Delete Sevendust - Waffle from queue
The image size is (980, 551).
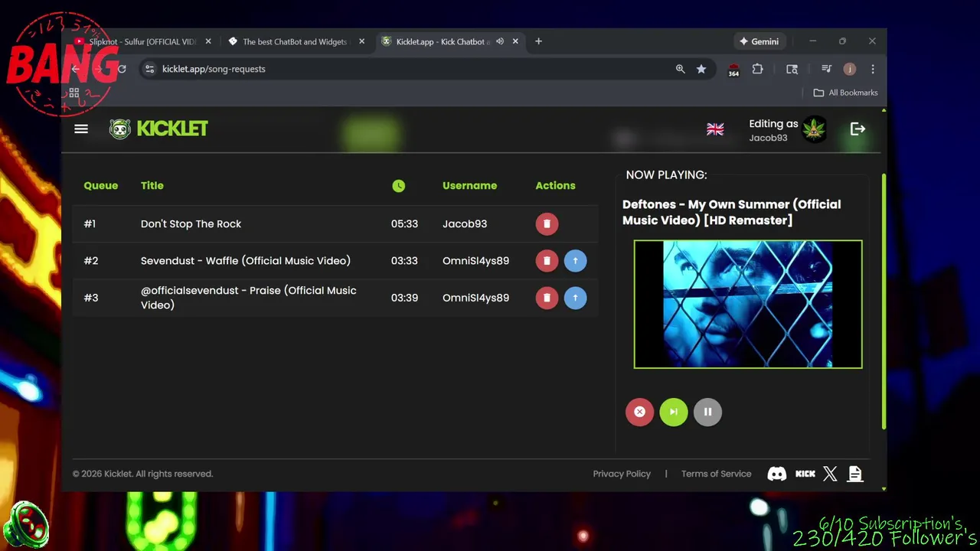tap(547, 261)
